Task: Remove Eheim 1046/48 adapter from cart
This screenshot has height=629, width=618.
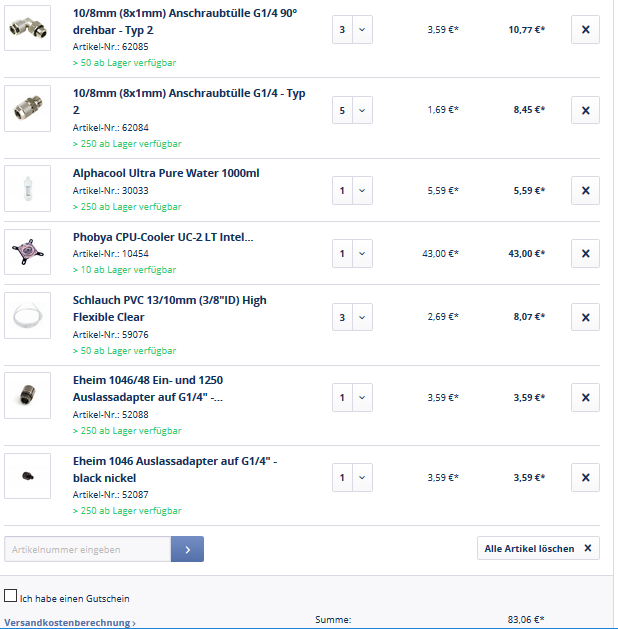Action: click(x=585, y=397)
